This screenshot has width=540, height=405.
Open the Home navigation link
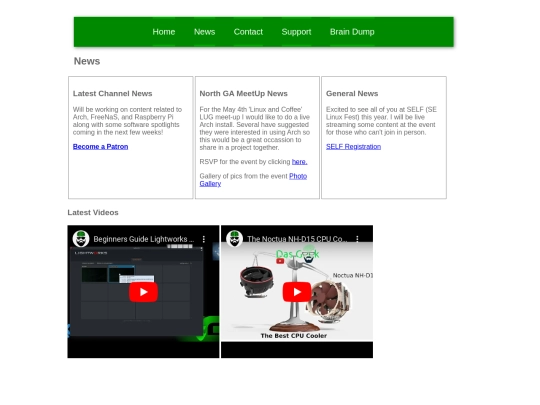(x=164, y=32)
